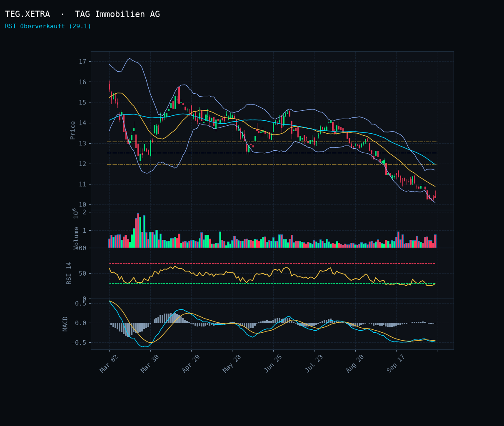Click the MACD axis label

click(x=65, y=324)
